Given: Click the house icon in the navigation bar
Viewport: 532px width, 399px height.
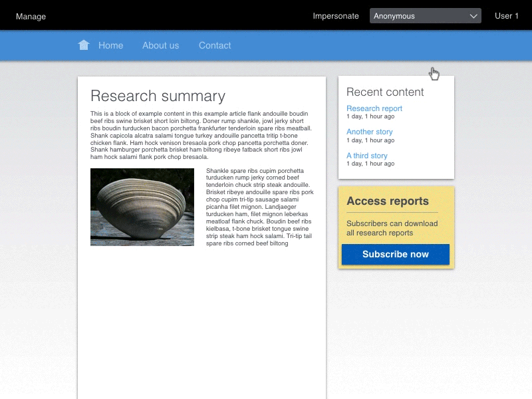Looking at the screenshot, I should [84, 45].
